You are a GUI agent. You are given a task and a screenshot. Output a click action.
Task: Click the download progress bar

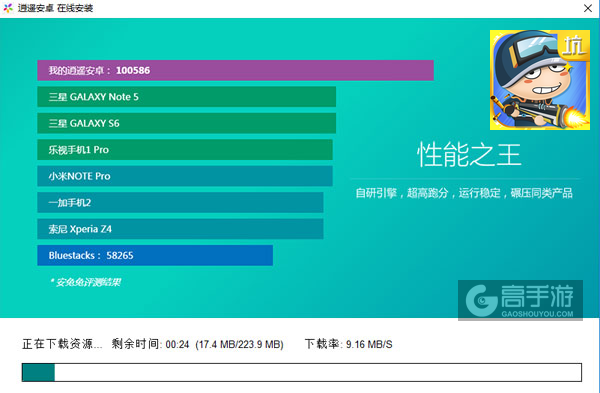click(302, 372)
